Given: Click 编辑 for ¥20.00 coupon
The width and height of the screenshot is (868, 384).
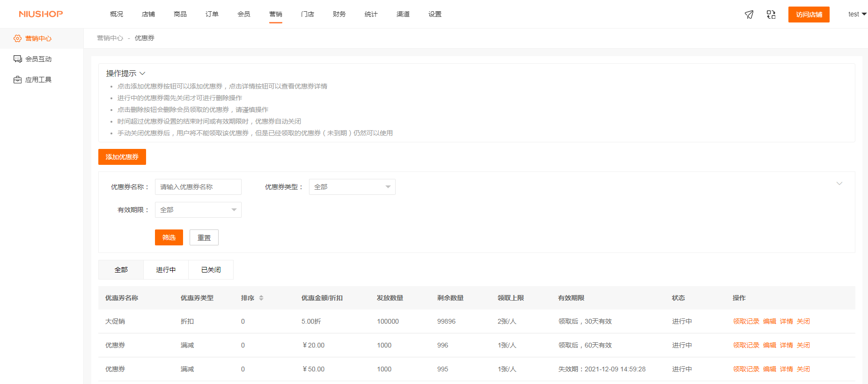Looking at the screenshot, I should (x=770, y=345).
